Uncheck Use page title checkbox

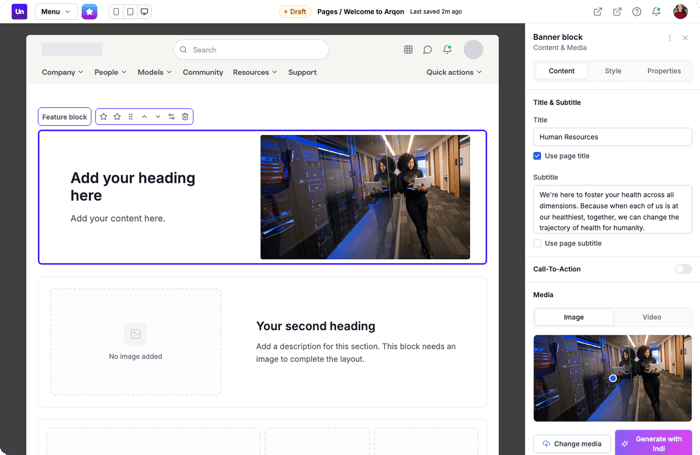(538, 156)
